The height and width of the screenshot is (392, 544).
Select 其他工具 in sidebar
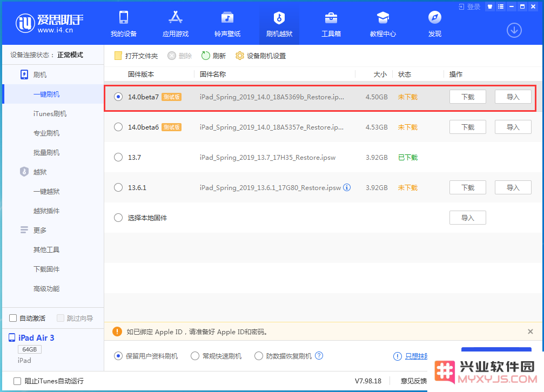click(46, 250)
